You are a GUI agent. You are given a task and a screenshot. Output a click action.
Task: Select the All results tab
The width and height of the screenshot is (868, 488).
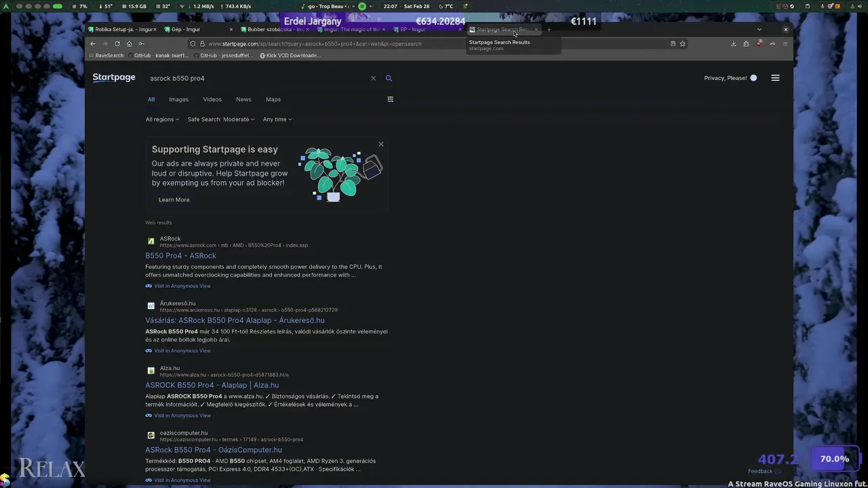pyautogui.click(x=151, y=99)
